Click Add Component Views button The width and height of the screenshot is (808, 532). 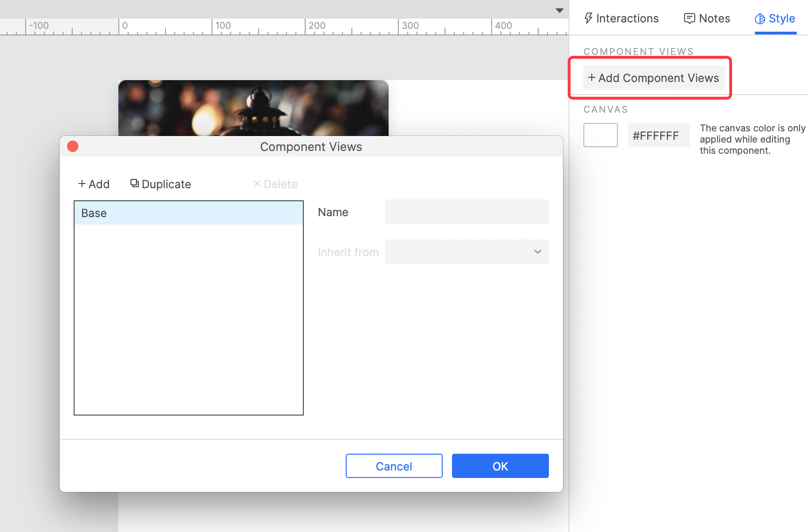coord(654,78)
